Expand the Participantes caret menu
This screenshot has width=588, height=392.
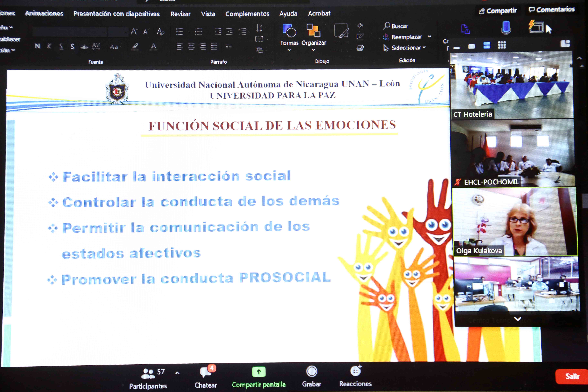pos(177,373)
